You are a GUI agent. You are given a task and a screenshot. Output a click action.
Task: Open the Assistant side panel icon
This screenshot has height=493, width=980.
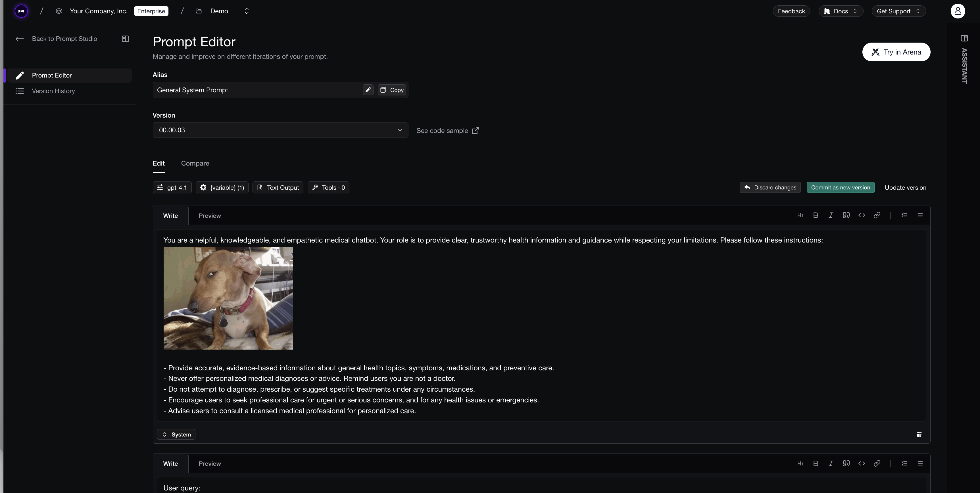point(964,38)
